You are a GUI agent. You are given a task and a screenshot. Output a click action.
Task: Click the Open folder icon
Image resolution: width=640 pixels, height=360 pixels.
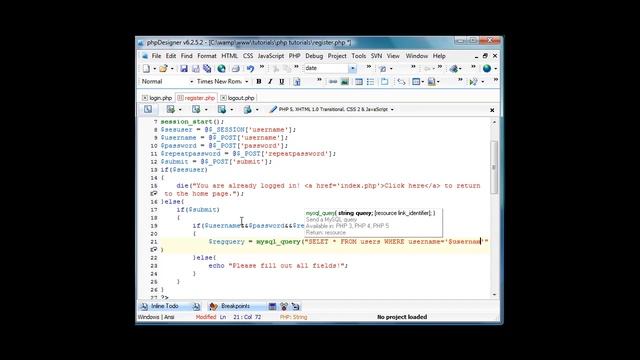[163, 69]
